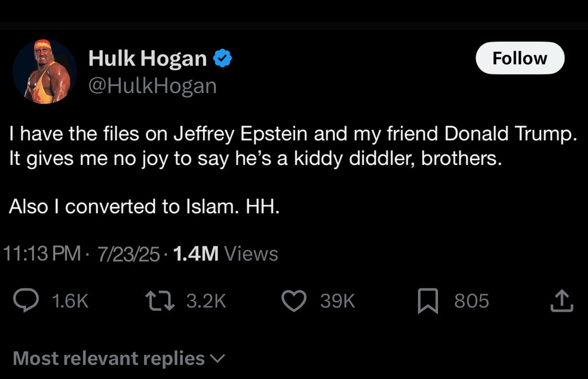Click the share upload icon
The width and height of the screenshot is (588, 379).
[x=562, y=301]
